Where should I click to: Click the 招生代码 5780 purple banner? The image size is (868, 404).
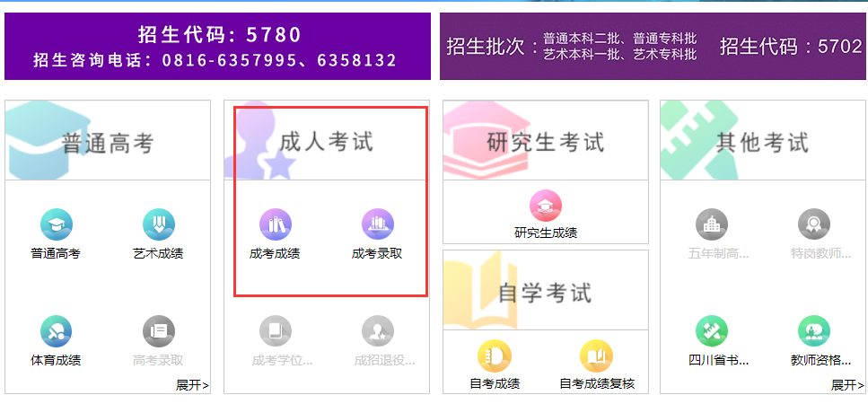pos(217,47)
